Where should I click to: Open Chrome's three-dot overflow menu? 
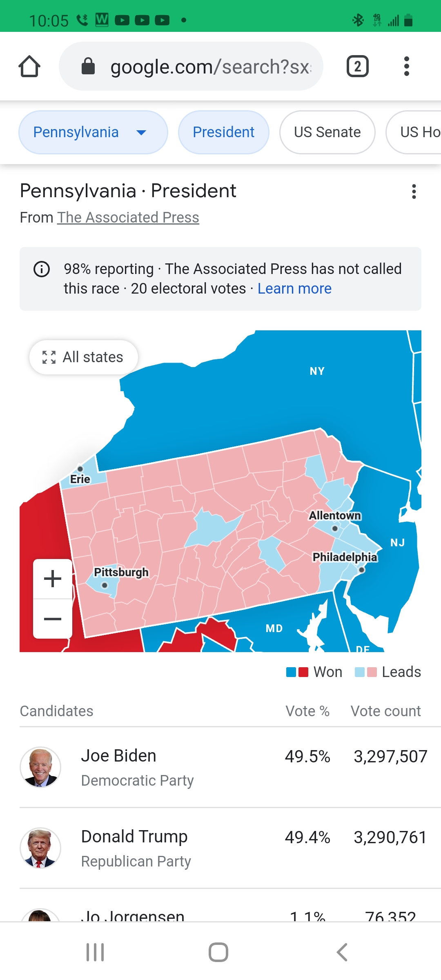coord(406,67)
